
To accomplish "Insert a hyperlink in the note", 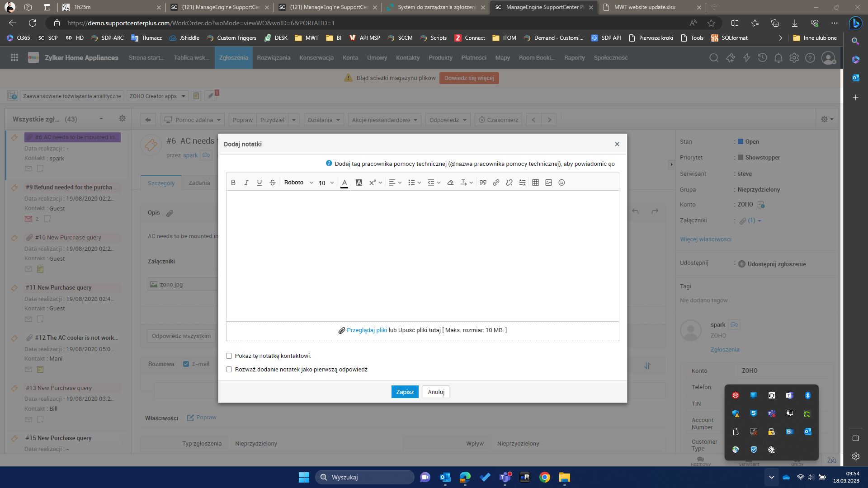I will pos(496,183).
